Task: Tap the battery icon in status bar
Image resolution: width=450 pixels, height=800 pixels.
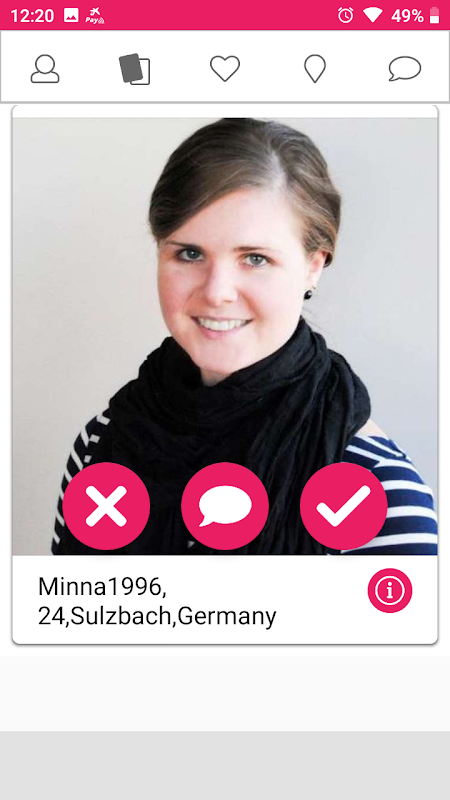Action: click(434, 15)
